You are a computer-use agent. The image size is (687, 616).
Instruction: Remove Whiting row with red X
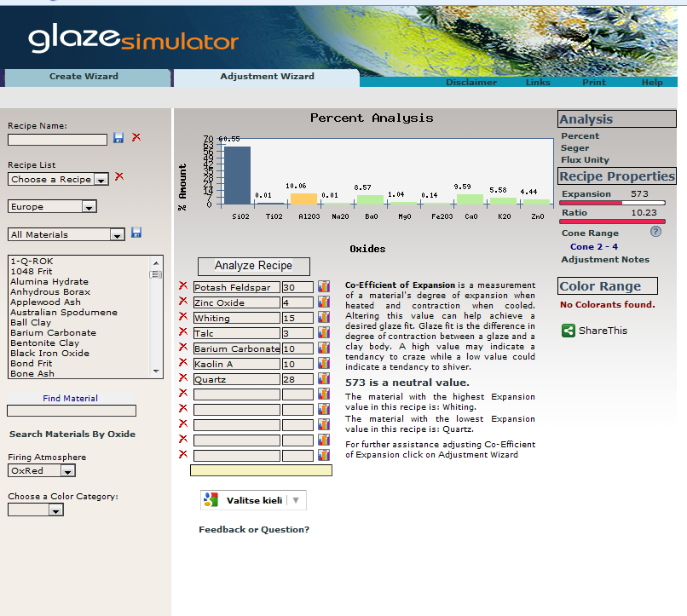[x=183, y=317]
